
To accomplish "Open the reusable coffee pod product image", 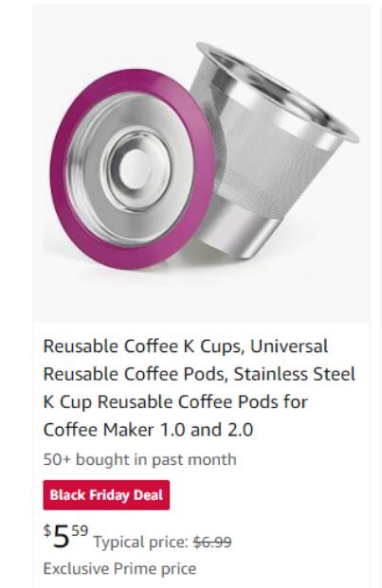I will (x=202, y=163).
